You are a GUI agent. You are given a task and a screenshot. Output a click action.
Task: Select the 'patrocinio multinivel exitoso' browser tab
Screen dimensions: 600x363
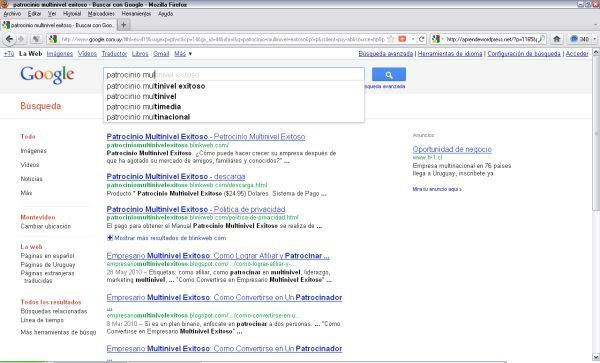pyautogui.click(x=58, y=25)
